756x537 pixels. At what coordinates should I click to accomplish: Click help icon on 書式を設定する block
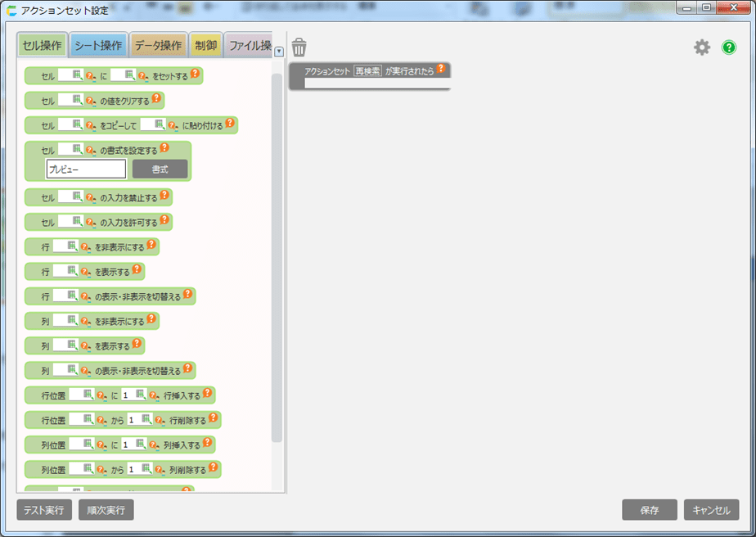(x=164, y=148)
